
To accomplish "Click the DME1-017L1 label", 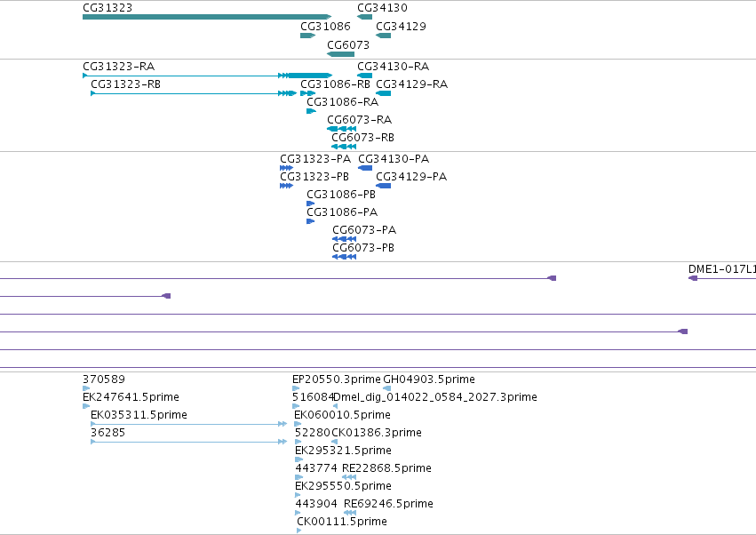I will (x=721, y=269).
